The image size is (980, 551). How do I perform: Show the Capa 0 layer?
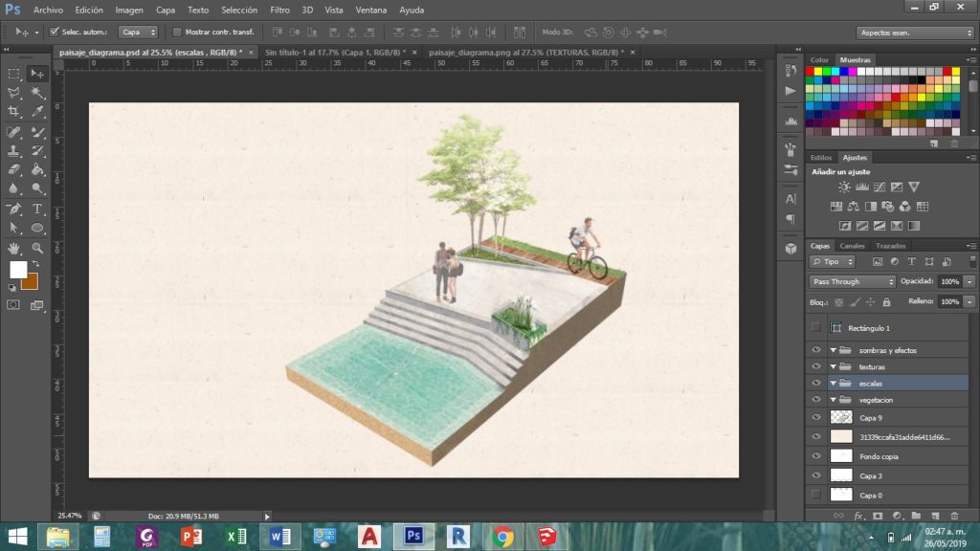[x=816, y=495]
